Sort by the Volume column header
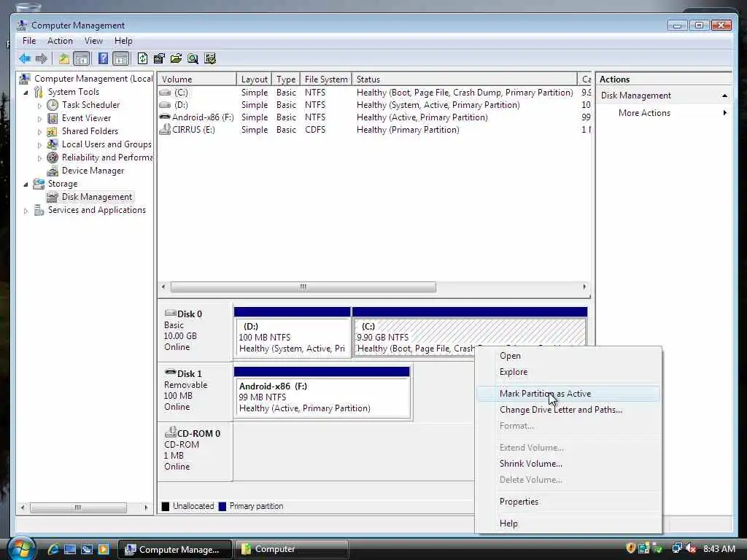The image size is (747, 560). coord(197,79)
